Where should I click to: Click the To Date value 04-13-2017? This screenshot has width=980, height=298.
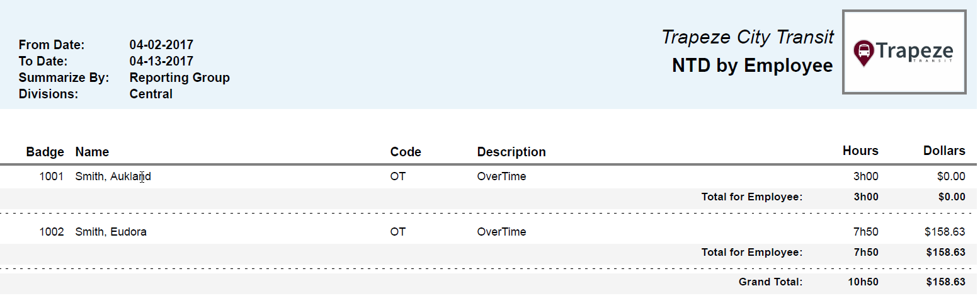[x=161, y=61]
